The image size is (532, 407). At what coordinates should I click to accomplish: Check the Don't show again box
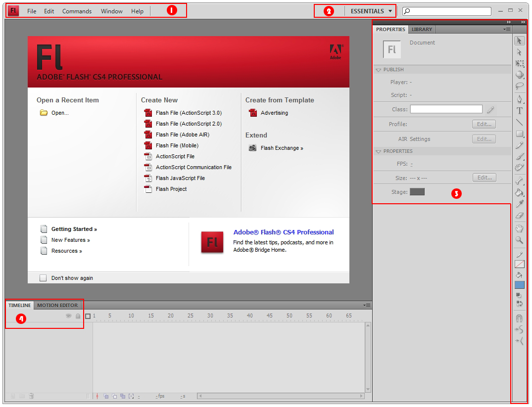(x=43, y=278)
